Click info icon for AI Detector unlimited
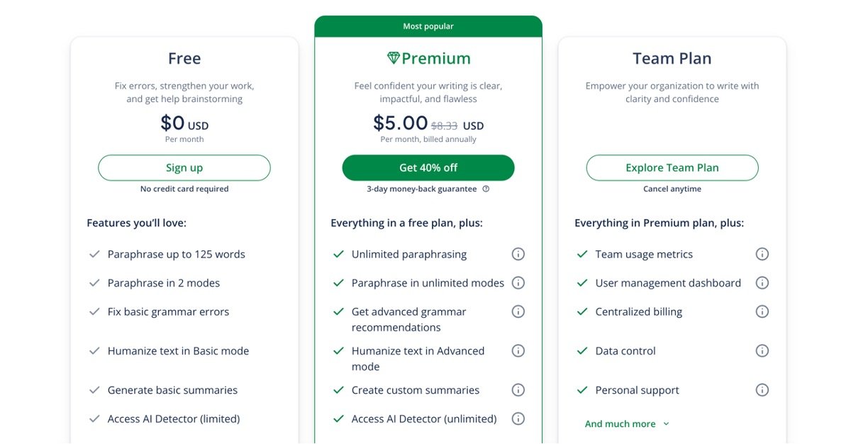 coord(518,418)
